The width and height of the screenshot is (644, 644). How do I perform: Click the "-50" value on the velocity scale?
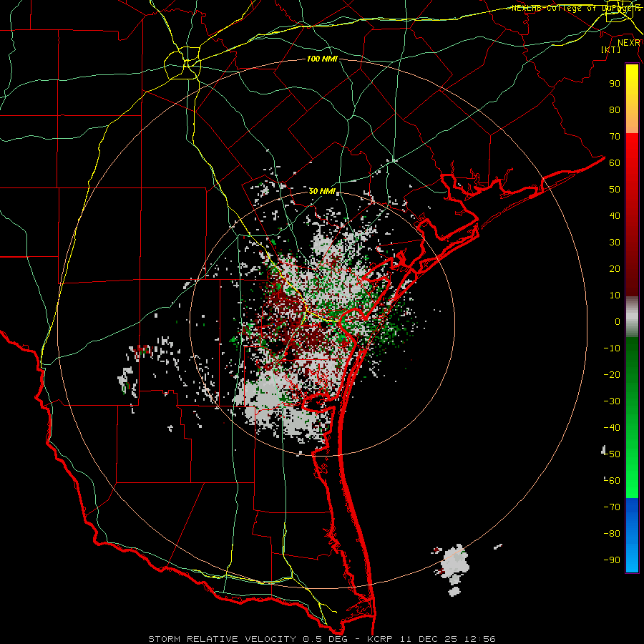(612, 454)
